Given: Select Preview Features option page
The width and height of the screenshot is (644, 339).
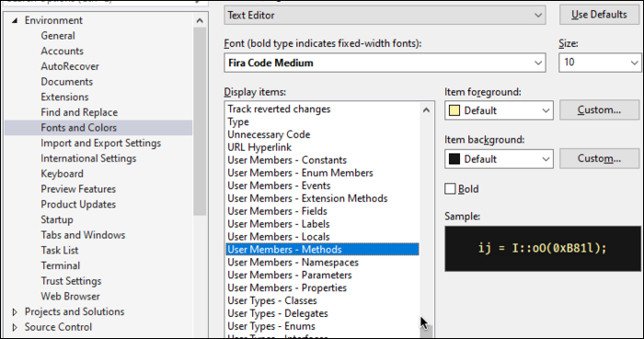Looking at the screenshot, I should pyautogui.click(x=78, y=189).
